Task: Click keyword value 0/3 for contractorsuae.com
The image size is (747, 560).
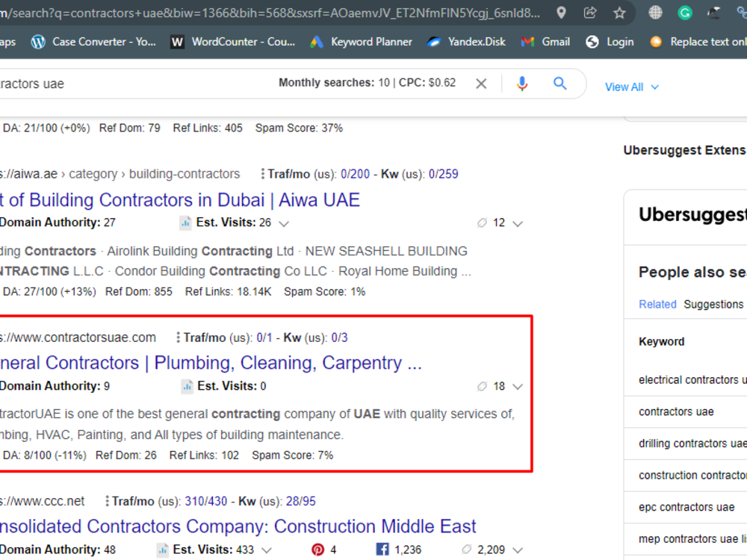Action: [340, 338]
